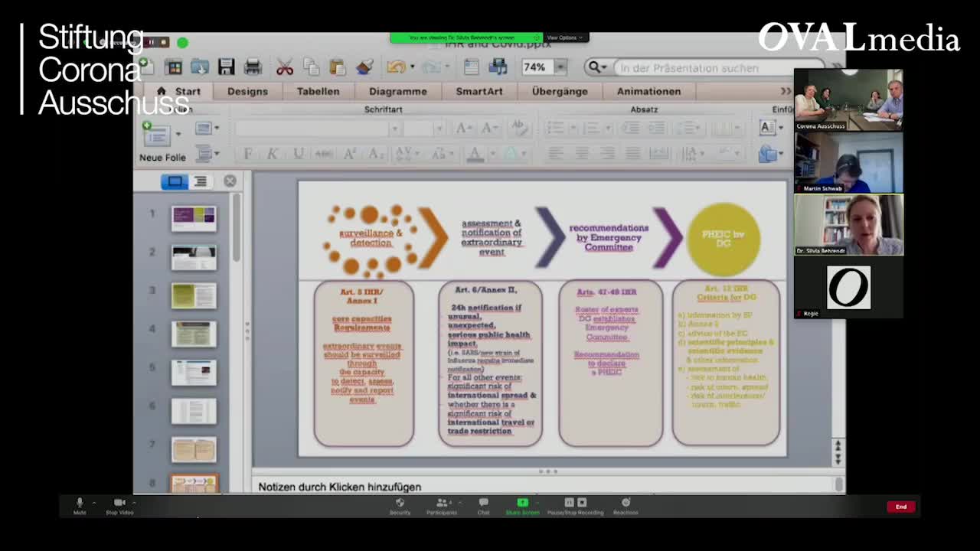Toggle underline U button
980x551 pixels.
299,155
